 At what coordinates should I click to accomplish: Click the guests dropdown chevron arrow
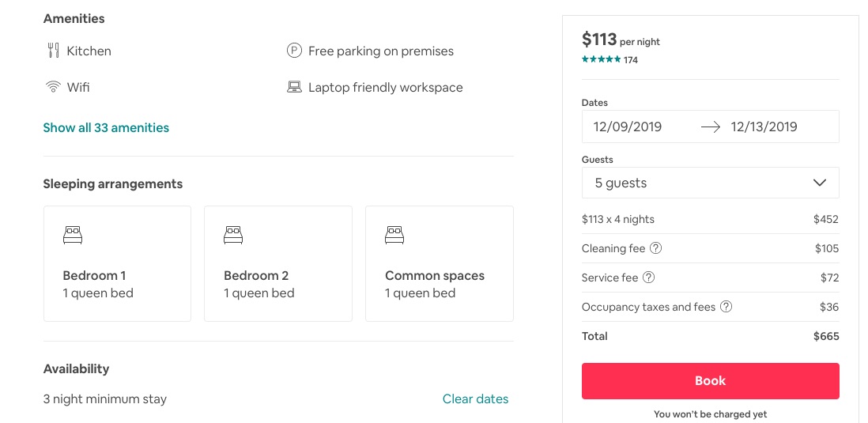(819, 183)
